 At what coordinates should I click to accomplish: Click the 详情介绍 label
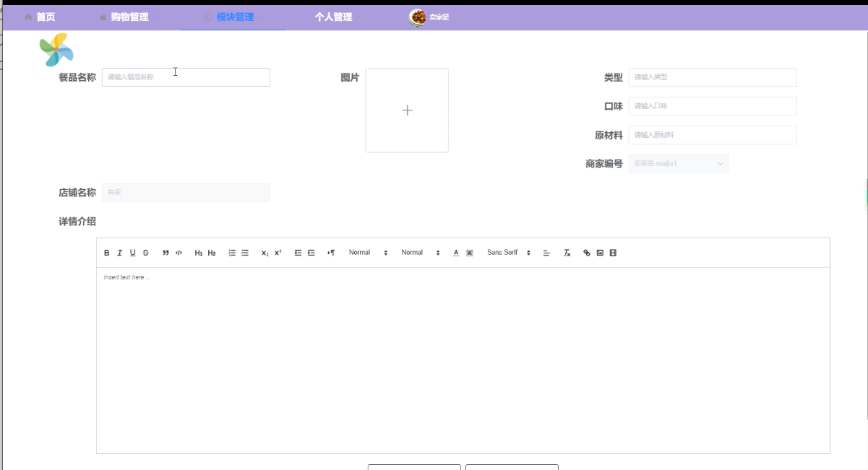tap(77, 222)
